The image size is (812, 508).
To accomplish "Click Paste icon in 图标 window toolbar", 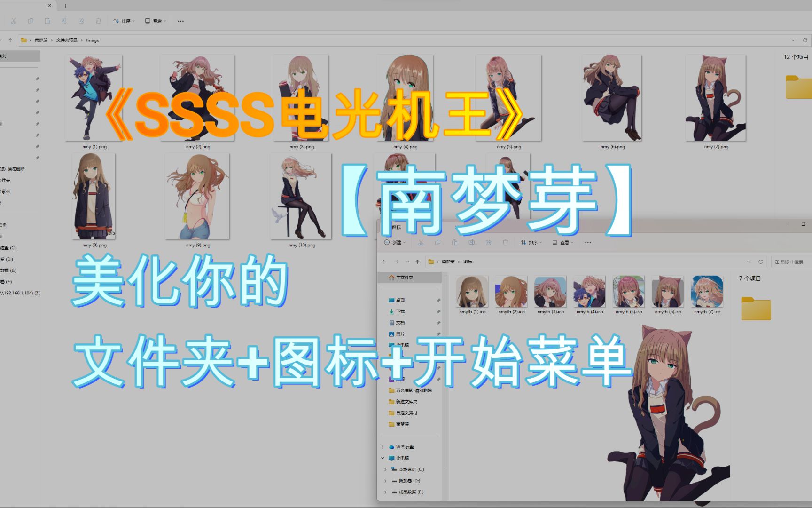I will click(x=454, y=242).
